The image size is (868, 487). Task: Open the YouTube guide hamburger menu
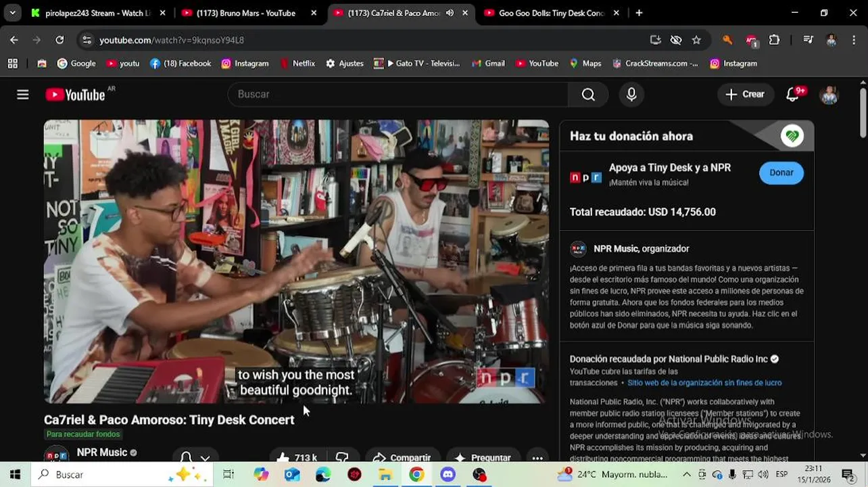point(23,95)
